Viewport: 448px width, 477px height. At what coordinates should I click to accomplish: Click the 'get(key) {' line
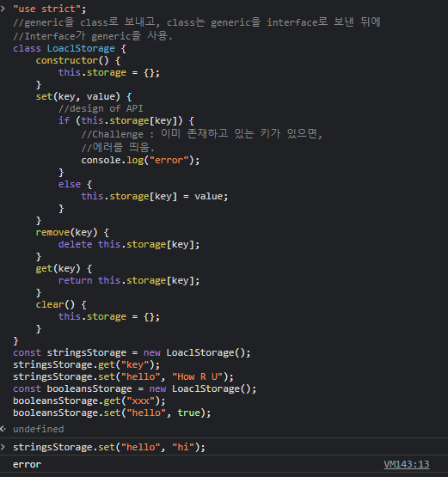(x=64, y=269)
